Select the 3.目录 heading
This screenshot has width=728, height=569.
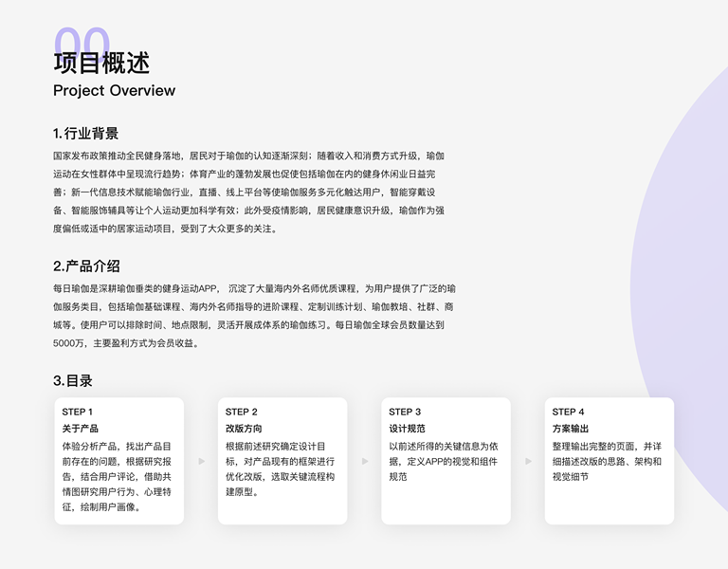click(73, 381)
